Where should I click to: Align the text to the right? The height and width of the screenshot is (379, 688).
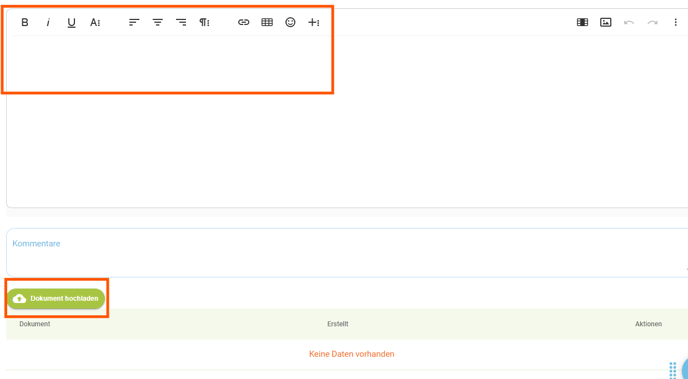pos(181,22)
